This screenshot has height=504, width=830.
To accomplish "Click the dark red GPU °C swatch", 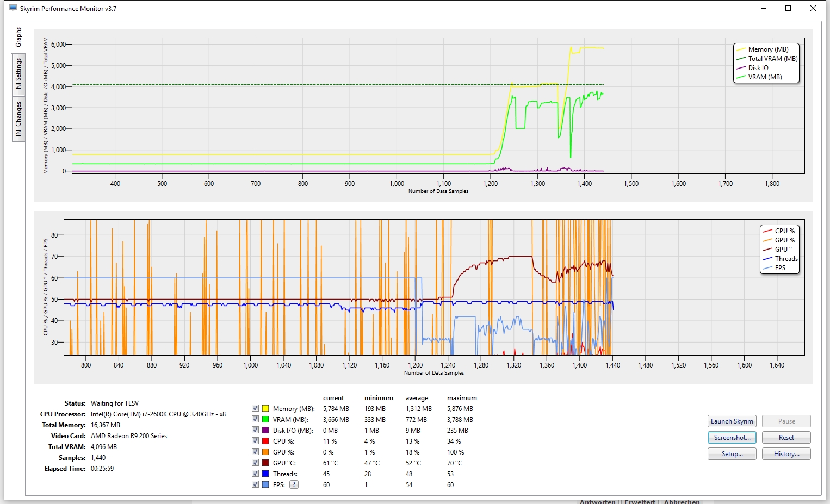I will coord(265,463).
